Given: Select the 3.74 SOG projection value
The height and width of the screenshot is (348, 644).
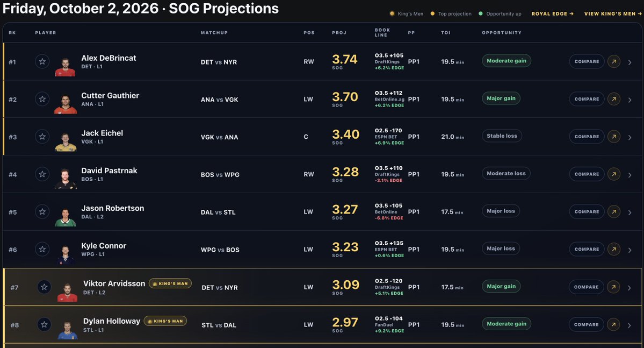Looking at the screenshot, I should click(345, 59).
